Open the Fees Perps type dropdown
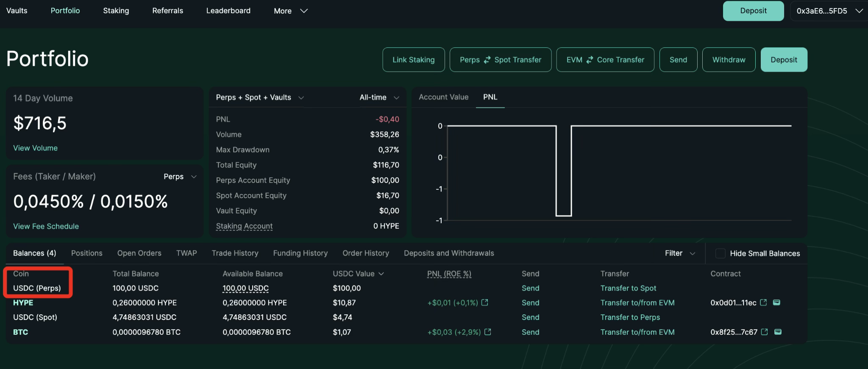 (180, 177)
